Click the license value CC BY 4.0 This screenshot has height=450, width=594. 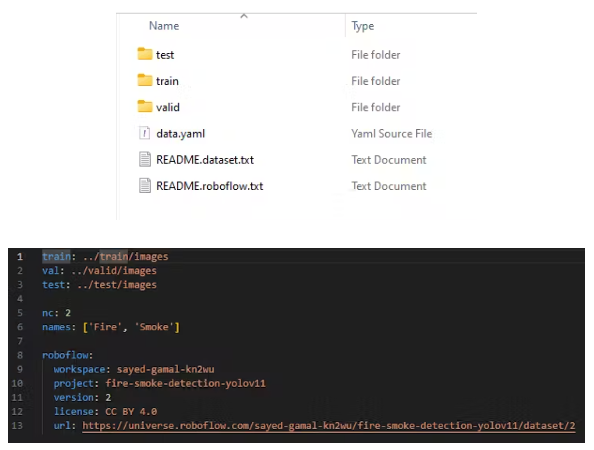coord(131,411)
